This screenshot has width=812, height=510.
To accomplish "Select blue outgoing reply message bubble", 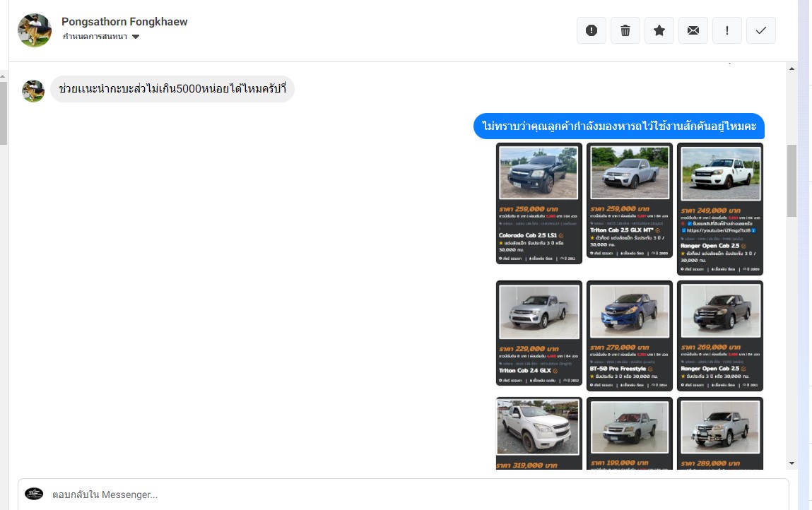I will pyautogui.click(x=619, y=126).
